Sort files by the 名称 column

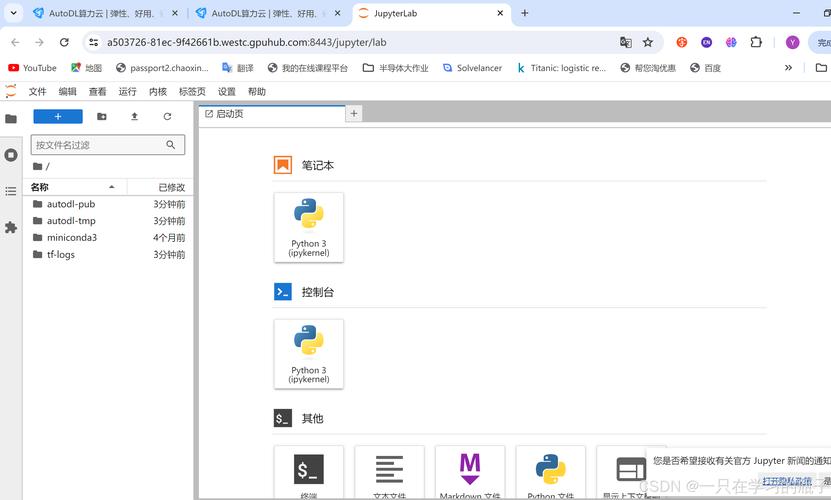tap(74, 187)
